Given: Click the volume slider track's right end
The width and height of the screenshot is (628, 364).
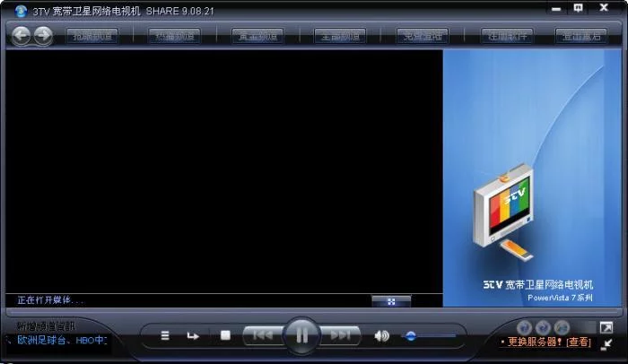Looking at the screenshot, I should point(453,336).
